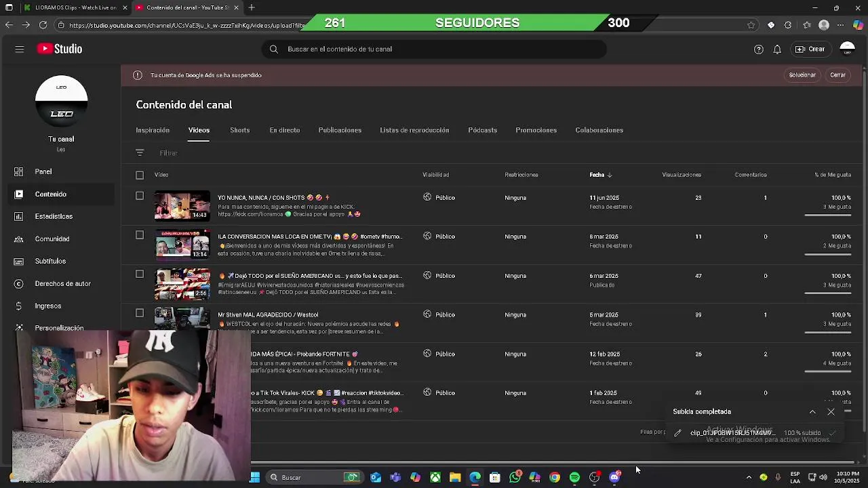Bookmark this page with star icon
The height and width of the screenshot is (488, 868).
pyautogui.click(x=751, y=25)
